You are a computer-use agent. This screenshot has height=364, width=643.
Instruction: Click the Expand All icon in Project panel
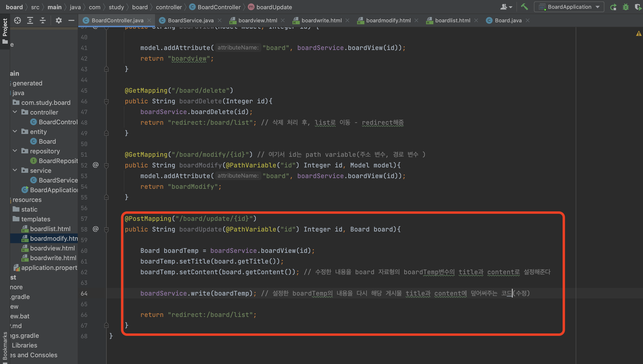click(30, 20)
